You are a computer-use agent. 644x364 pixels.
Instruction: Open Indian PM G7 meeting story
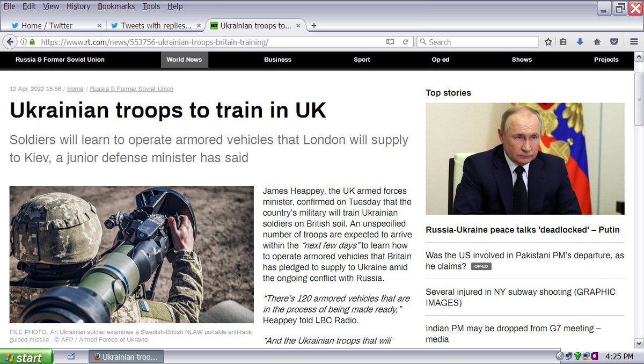point(513,334)
